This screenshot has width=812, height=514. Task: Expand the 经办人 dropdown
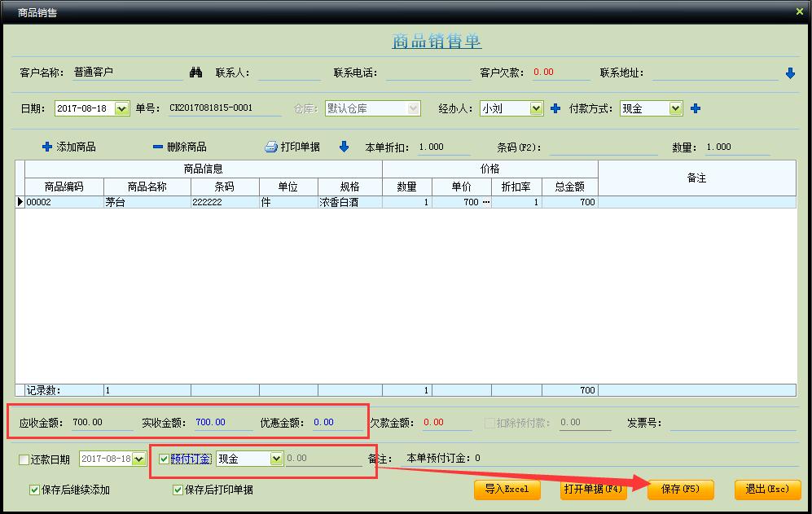[x=536, y=109]
